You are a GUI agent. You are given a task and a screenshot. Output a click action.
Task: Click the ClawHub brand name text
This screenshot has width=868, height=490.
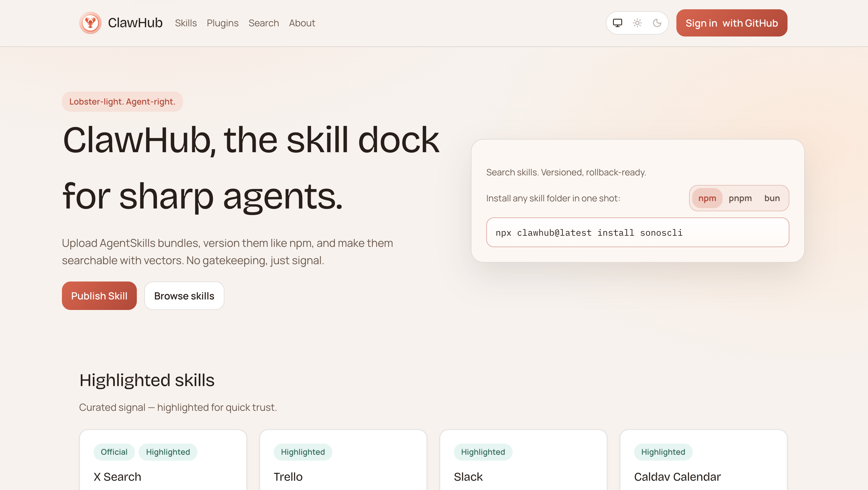(x=135, y=23)
